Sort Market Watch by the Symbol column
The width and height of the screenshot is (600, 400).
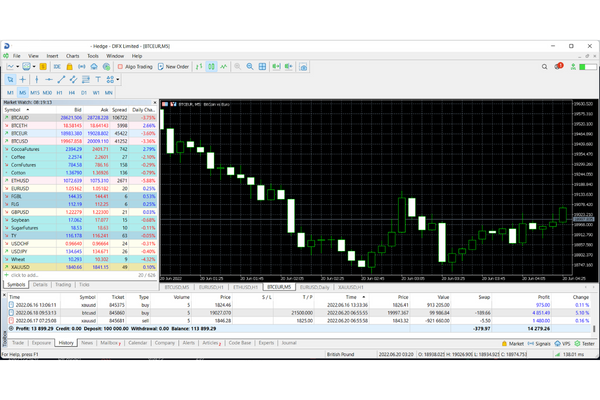point(29,110)
